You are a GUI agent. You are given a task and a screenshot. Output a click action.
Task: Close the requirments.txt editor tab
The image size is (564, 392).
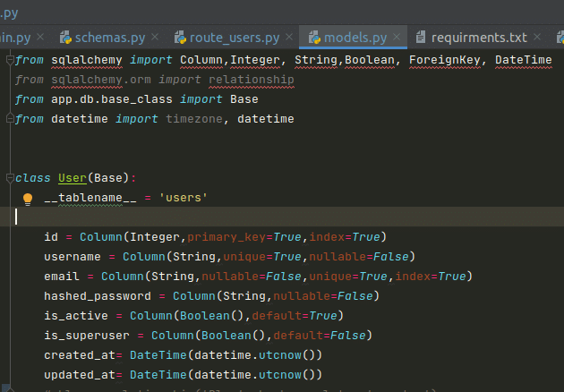[537, 38]
